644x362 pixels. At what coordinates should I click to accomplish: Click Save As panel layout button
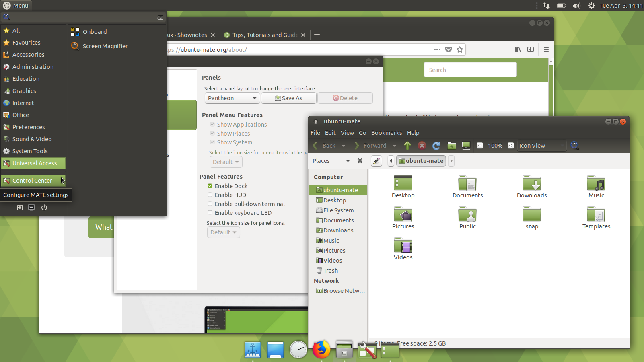pyautogui.click(x=289, y=98)
